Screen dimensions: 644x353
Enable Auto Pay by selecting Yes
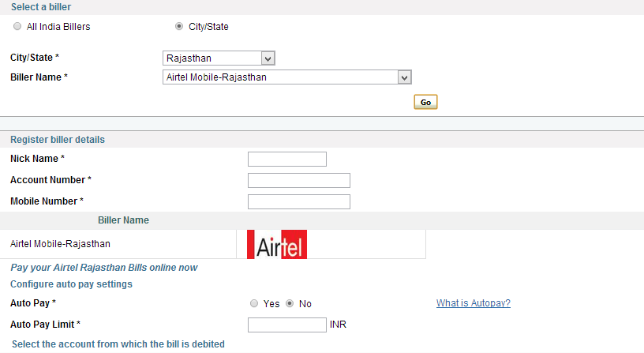[x=253, y=304]
